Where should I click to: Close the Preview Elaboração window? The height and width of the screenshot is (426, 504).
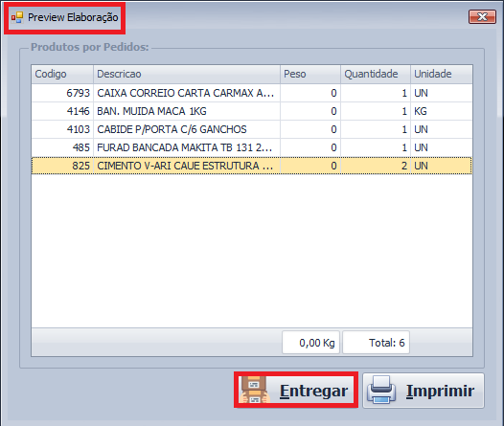[x=482, y=16]
